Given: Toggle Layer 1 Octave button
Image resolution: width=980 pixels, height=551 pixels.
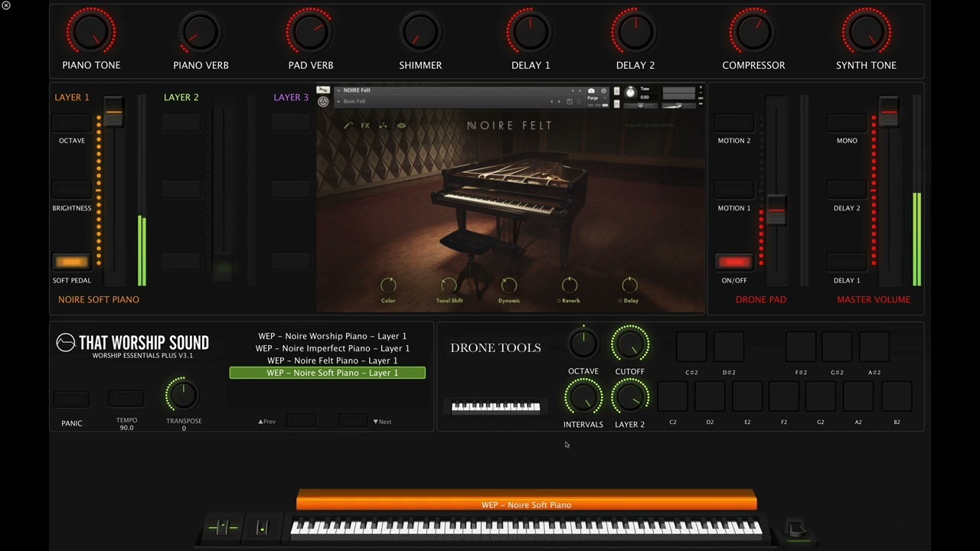Looking at the screenshot, I should point(71,123).
